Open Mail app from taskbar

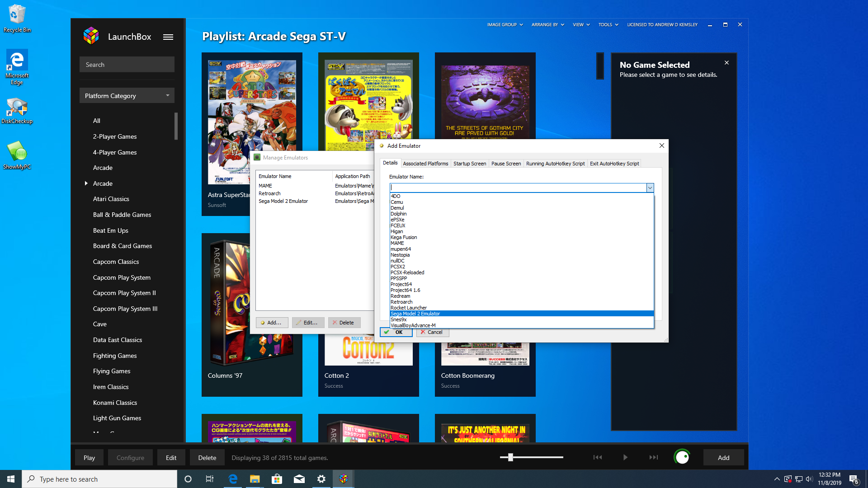click(x=299, y=479)
